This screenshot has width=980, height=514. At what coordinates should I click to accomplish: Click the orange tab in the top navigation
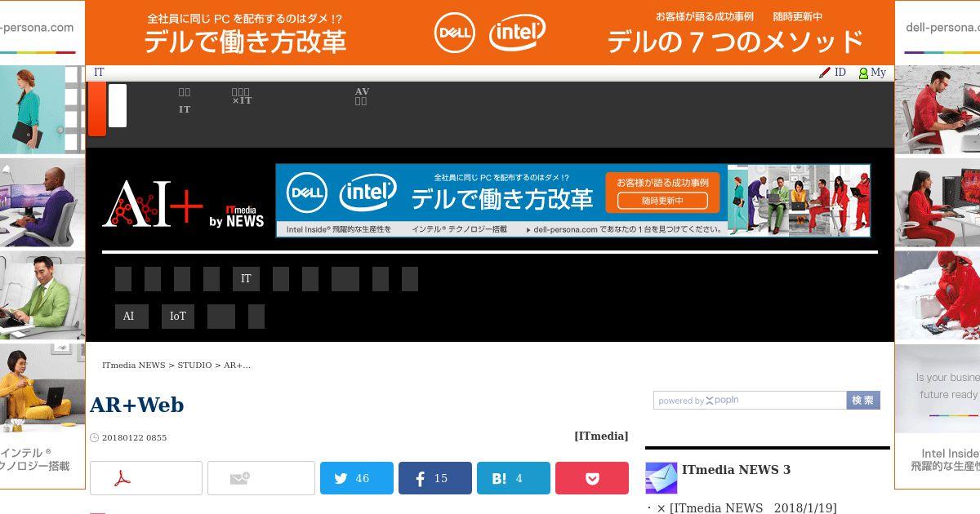click(x=96, y=109)
